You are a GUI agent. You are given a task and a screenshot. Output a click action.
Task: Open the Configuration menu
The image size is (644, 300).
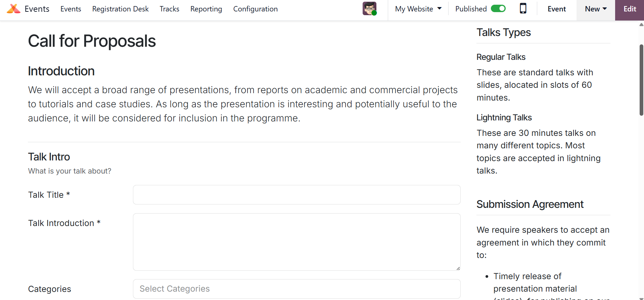255,9
